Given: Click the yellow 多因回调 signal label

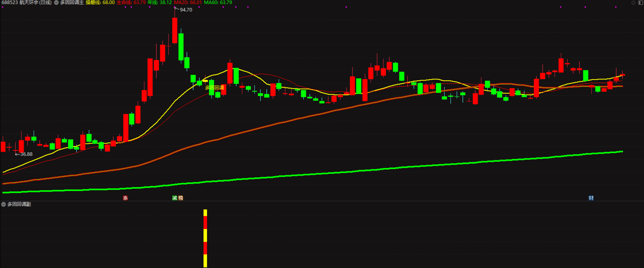Looking at the screenshot, I should [x=214, y=88].
